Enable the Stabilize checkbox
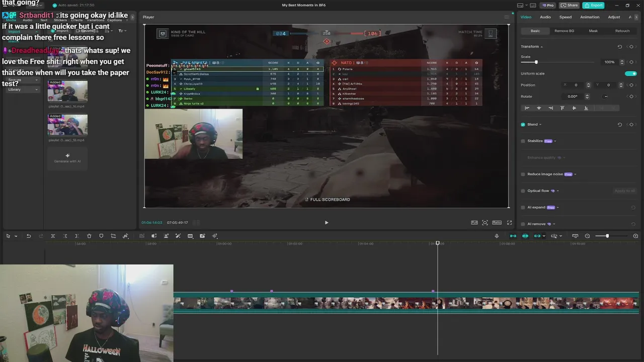Screen dimensions: 644x362 point(523,141)
